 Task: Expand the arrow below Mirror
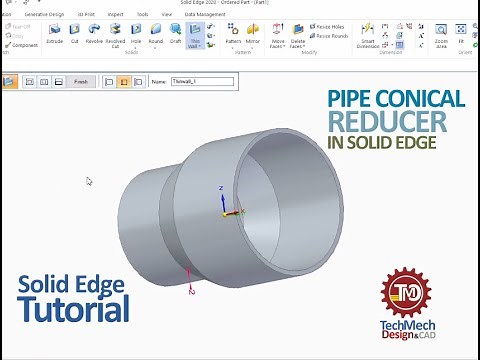point(252,48)
